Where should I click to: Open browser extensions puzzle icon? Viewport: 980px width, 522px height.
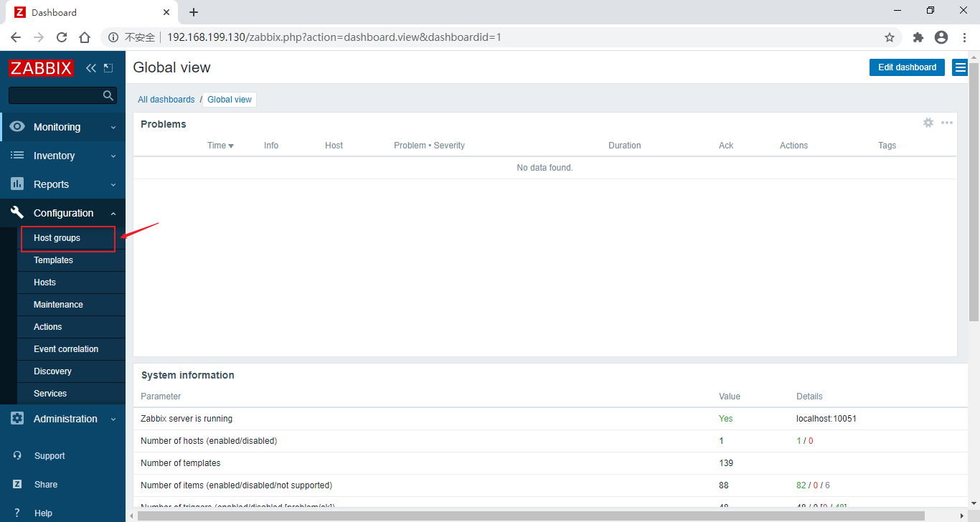[918, 37]
